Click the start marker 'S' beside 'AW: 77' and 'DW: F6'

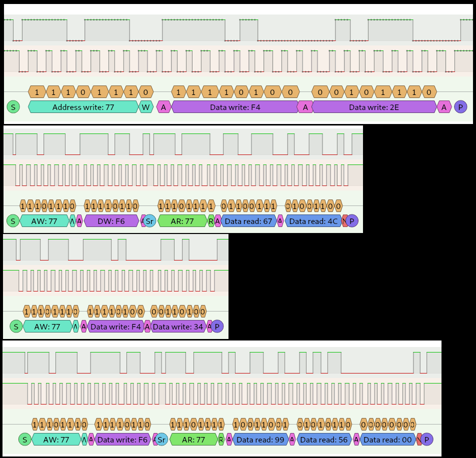click(x=13, y=221)
